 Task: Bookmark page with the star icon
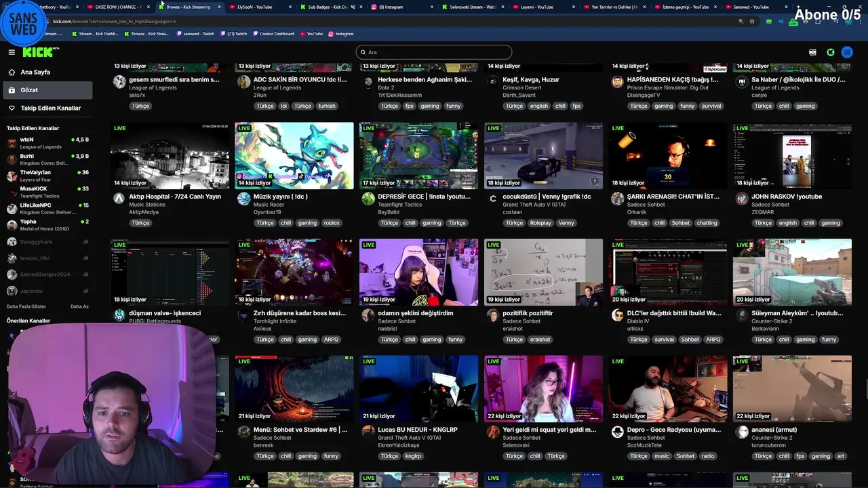tap(752, 21)
